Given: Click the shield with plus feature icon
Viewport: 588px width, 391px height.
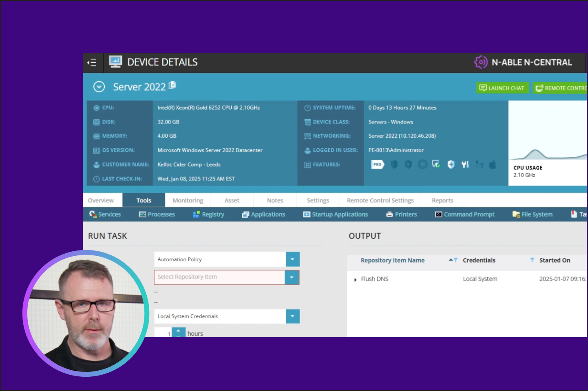Looking at the screenshot, I should click(x=451, y=165).
